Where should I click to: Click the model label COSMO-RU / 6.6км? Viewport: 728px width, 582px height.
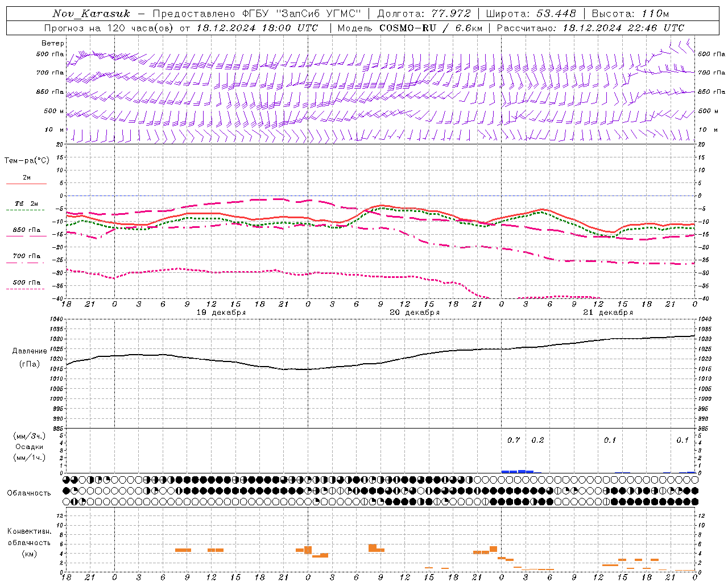[x=431, y=28]
